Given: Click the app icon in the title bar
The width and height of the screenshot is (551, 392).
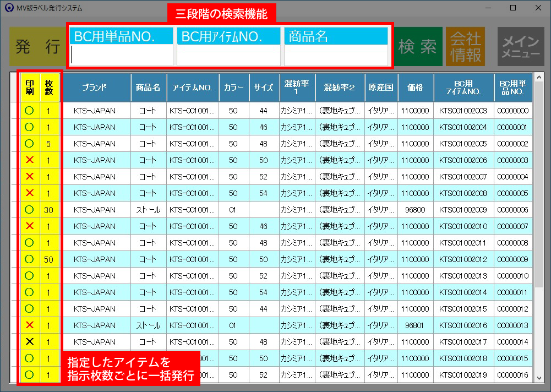Looking at the screenshot, I should click(9, 8).
